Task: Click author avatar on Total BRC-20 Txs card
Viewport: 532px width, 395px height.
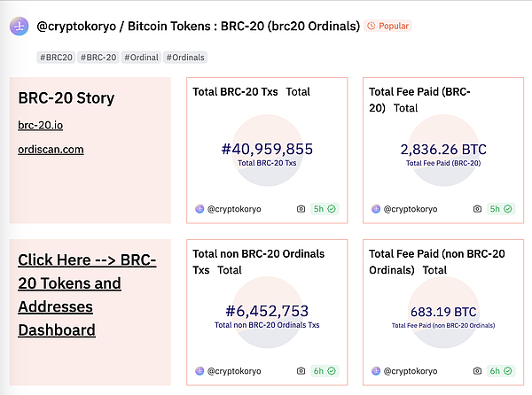Action: pos(199,209)
